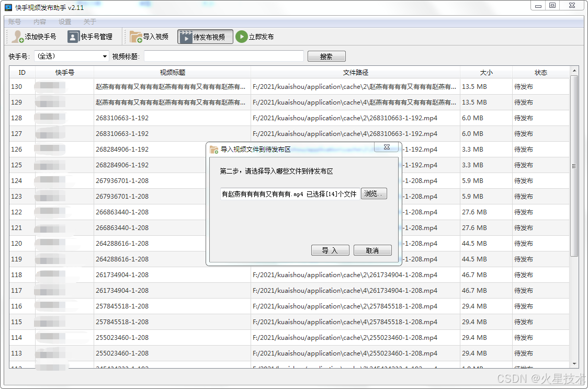The height and width of the screenshot is (389, 588).
Task: Click 取消 to cancel import
Action: coord(372,250)
